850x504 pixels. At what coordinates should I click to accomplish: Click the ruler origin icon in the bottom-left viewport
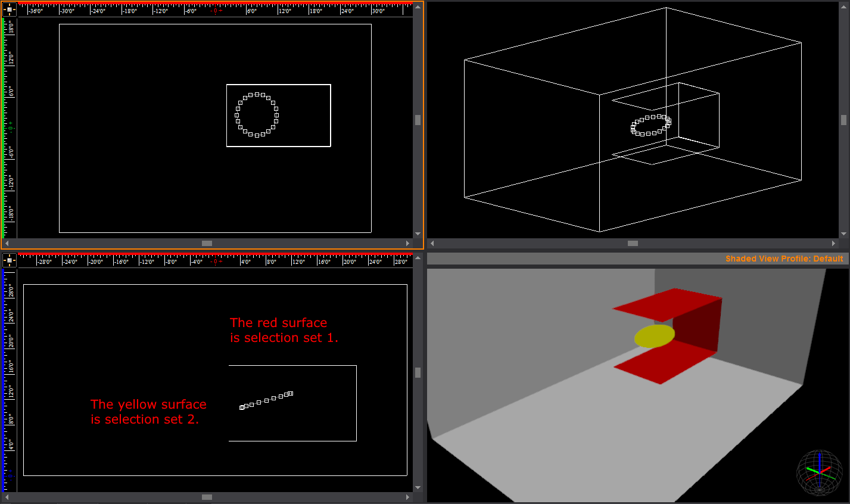(9, 260)
